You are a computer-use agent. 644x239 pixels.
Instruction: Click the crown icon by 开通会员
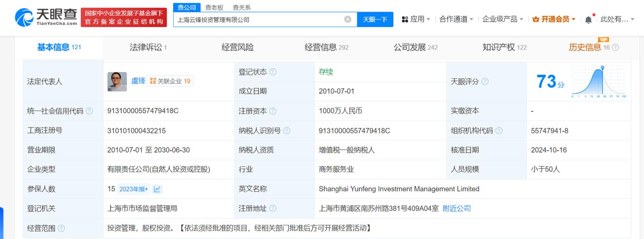536,19
